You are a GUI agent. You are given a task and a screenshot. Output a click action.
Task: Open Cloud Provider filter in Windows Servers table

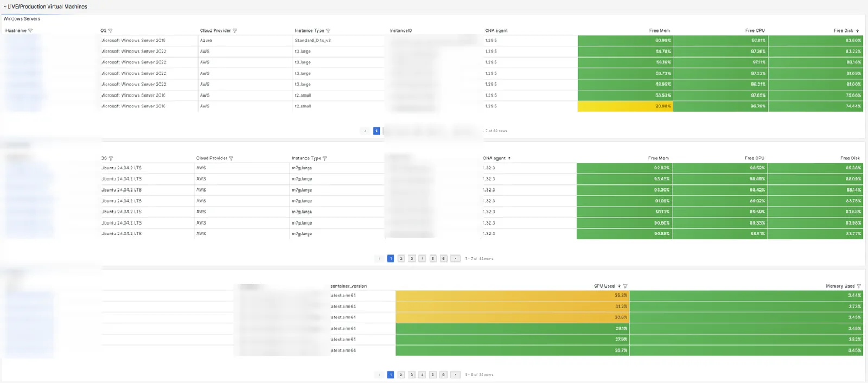click(234, 31)
